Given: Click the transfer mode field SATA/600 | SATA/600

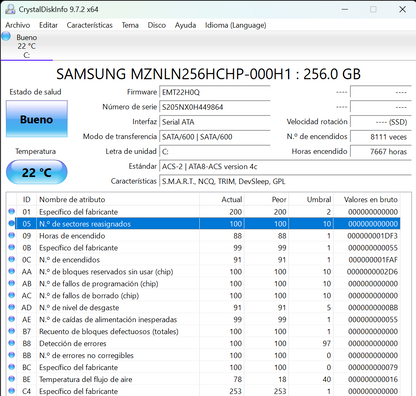Looking at the screenshot, I should tap(215, 137).
